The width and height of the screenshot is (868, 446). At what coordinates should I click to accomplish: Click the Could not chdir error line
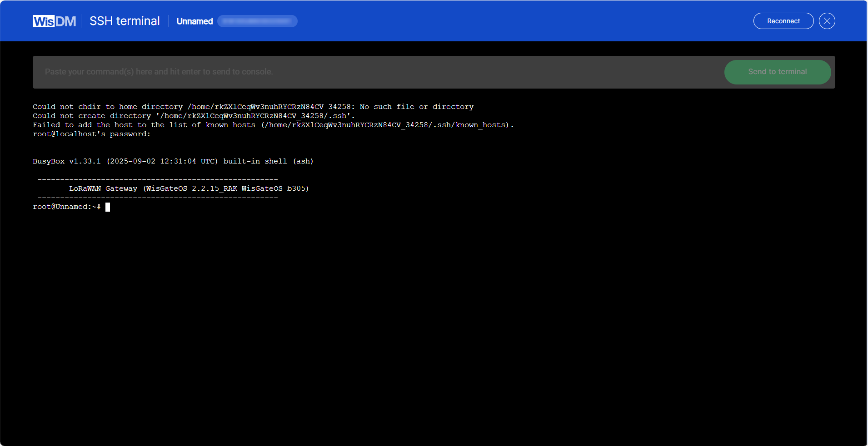coord(253,107)
